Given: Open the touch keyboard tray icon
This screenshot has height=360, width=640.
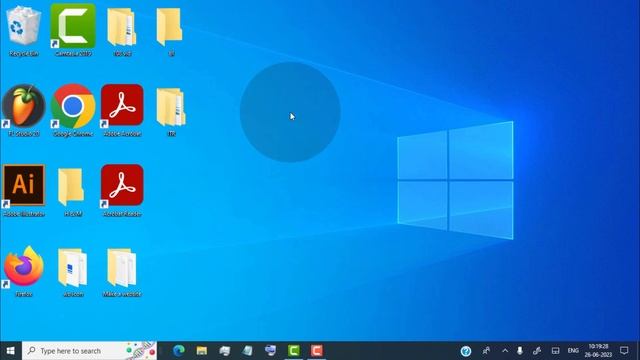Looking at the screenshot, I should pyautogui.click(x=555, y=351).
